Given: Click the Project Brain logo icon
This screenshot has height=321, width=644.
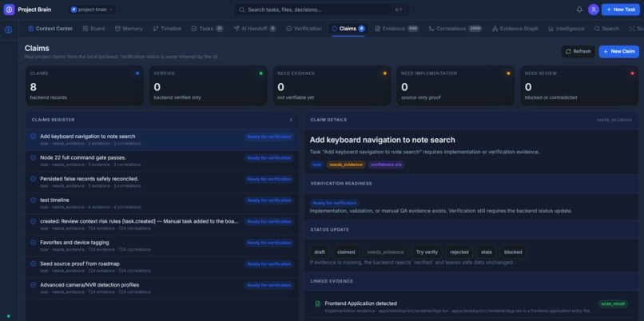Looking at the screenshot, I should coord(9,10).
